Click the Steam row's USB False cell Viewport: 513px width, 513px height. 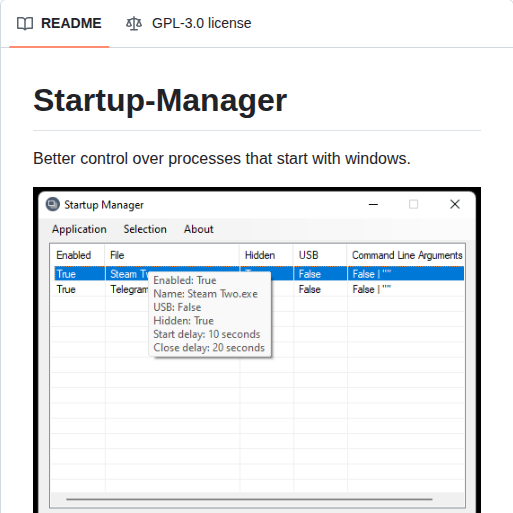pyautogui.click(x=320, y=274)
